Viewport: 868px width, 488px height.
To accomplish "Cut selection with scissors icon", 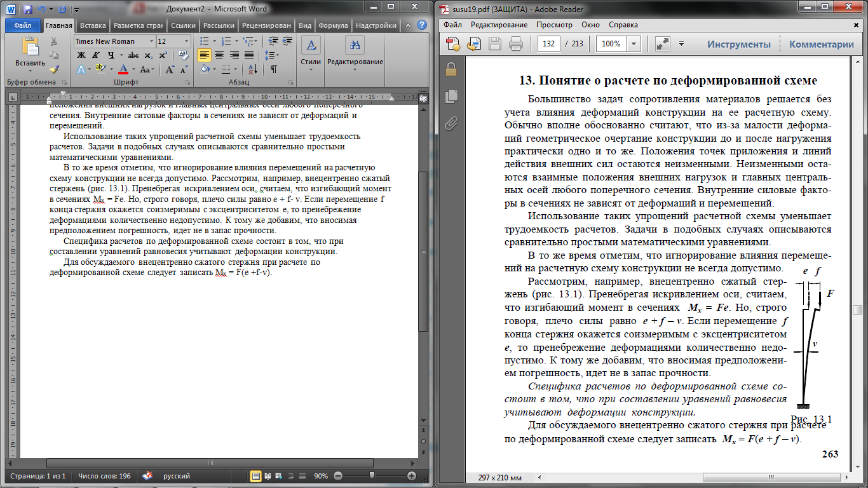I will 53,41.
